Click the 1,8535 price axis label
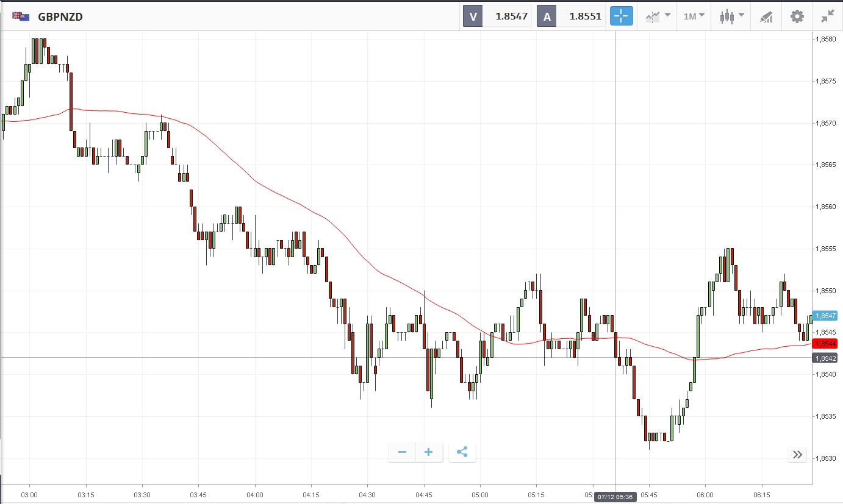The image size is (843, 504). tap(825, 416)
